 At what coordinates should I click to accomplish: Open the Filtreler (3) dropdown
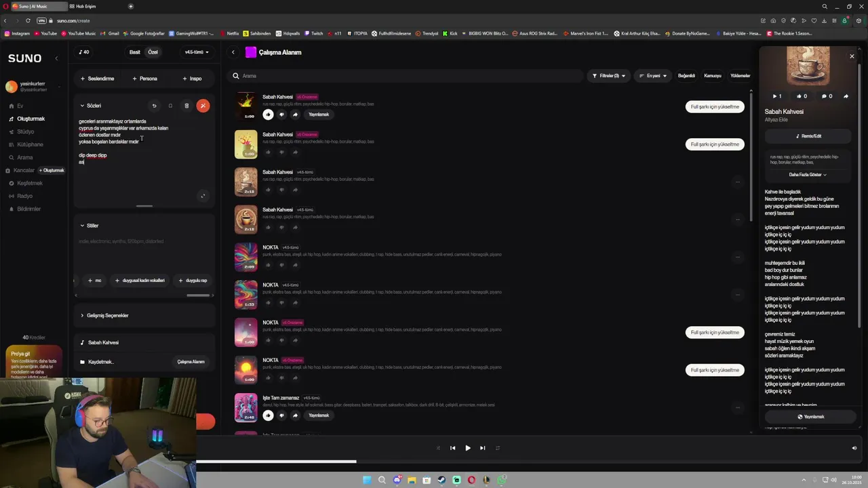click(x=608, y=76)
